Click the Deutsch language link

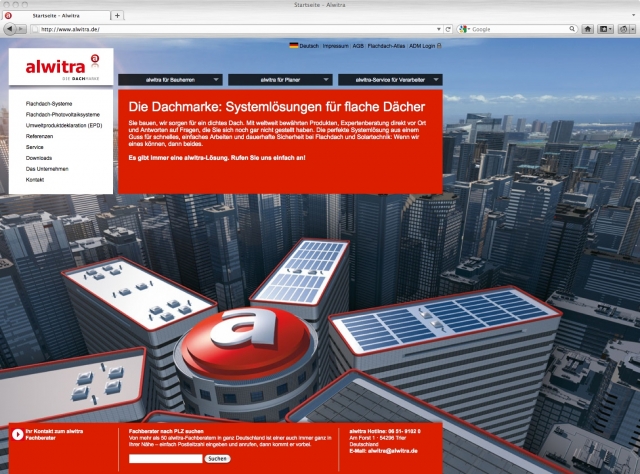click(x=309, y=46)
